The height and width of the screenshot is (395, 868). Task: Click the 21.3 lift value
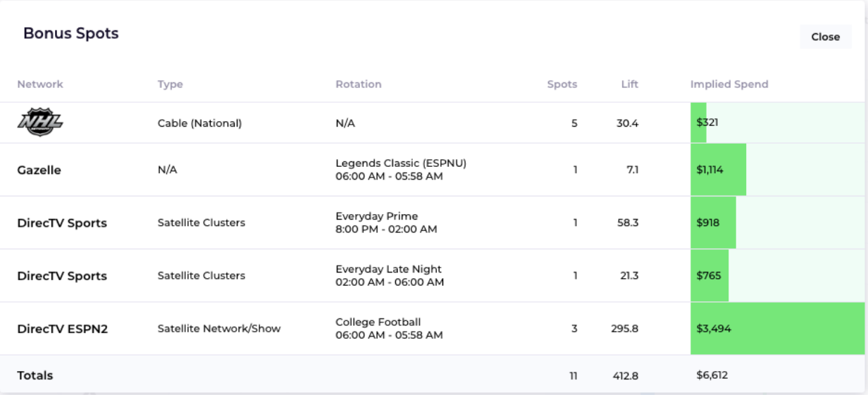629,276
